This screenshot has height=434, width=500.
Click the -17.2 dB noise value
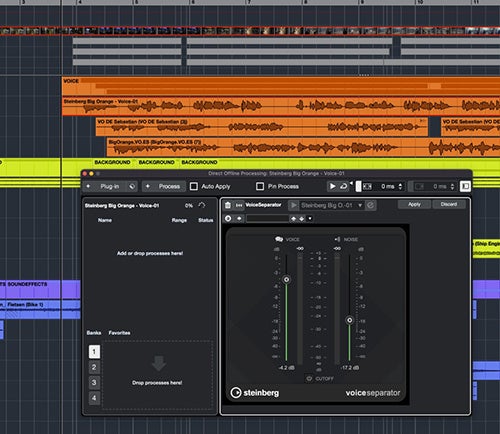[350, 368]
